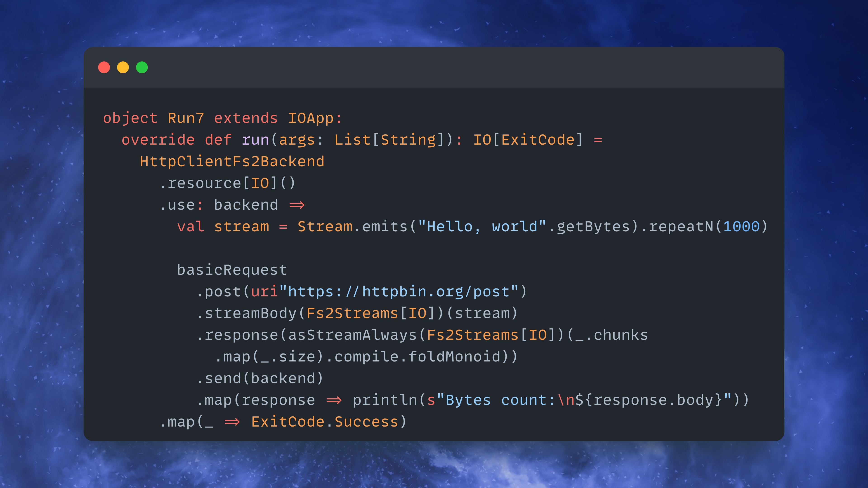Click the green maximize window dot
Screen dimensions: 868x488
click(142, 67)
